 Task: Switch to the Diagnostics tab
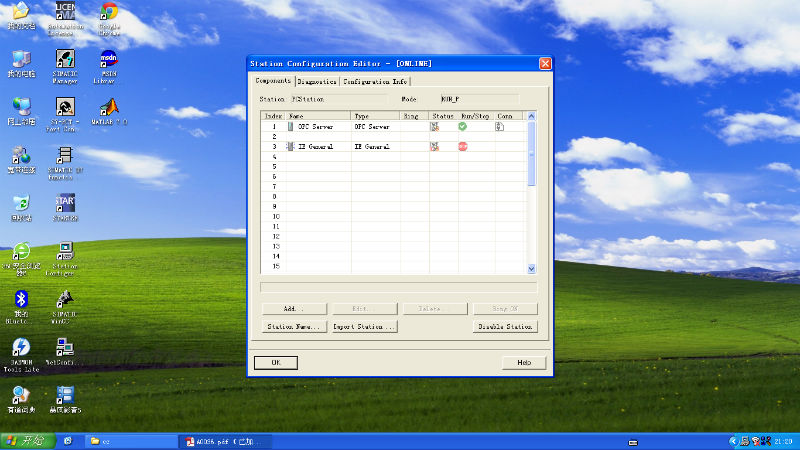pos(317,82)
